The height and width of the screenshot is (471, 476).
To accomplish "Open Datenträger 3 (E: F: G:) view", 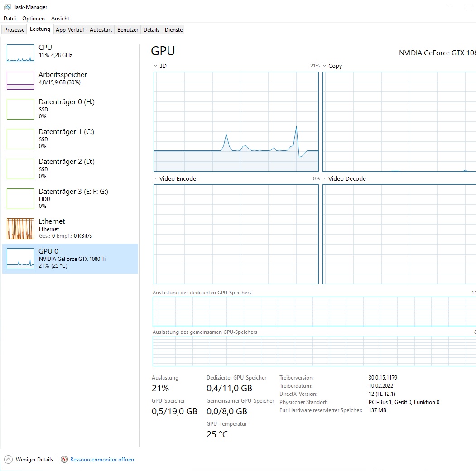I will pos(70,199).
